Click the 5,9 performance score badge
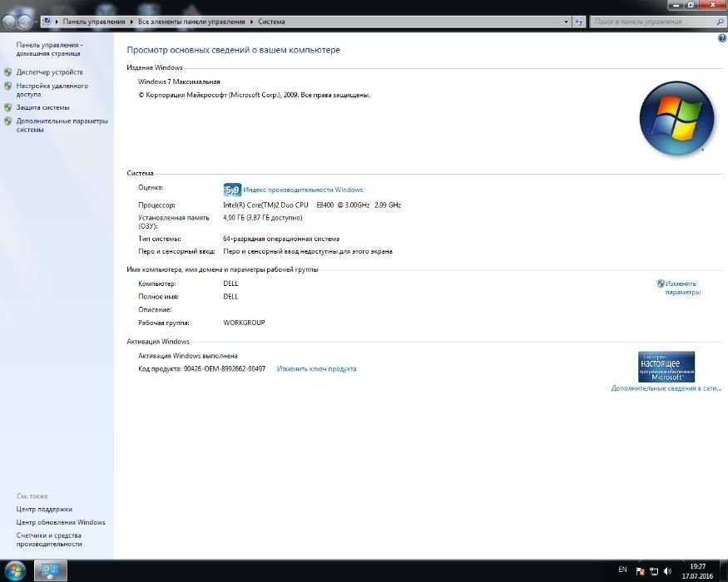Viewport: 728px width, 582px height. click(232, 190)
